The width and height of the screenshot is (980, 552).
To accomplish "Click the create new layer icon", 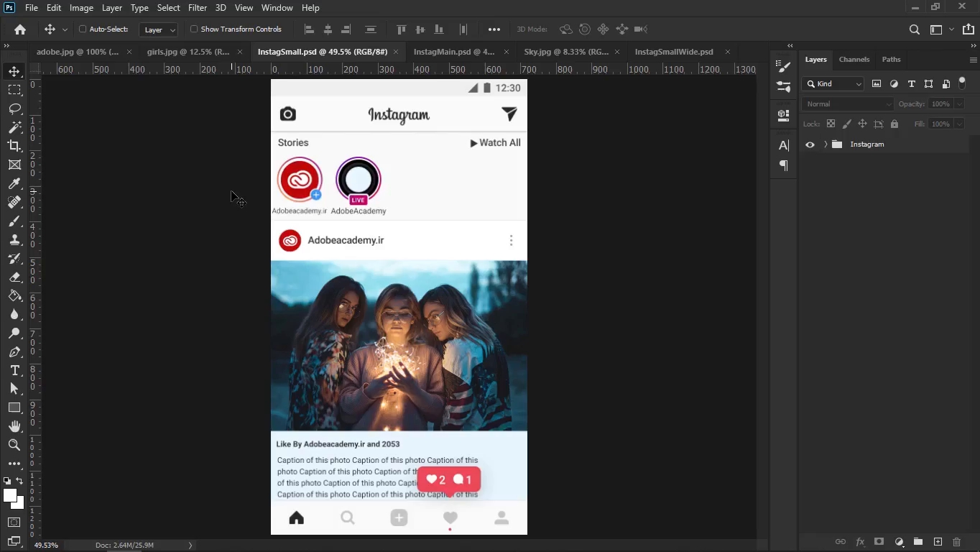I will click(x=938, y=542).
